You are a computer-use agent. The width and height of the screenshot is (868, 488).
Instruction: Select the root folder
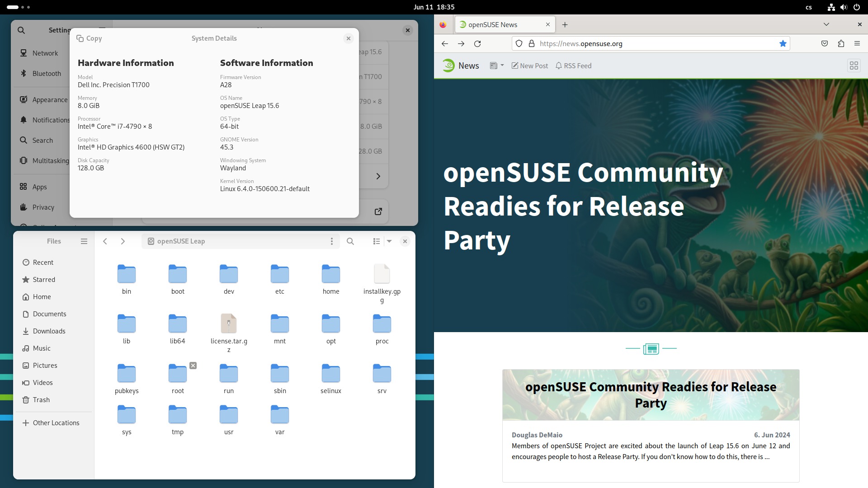coord(178,379)
